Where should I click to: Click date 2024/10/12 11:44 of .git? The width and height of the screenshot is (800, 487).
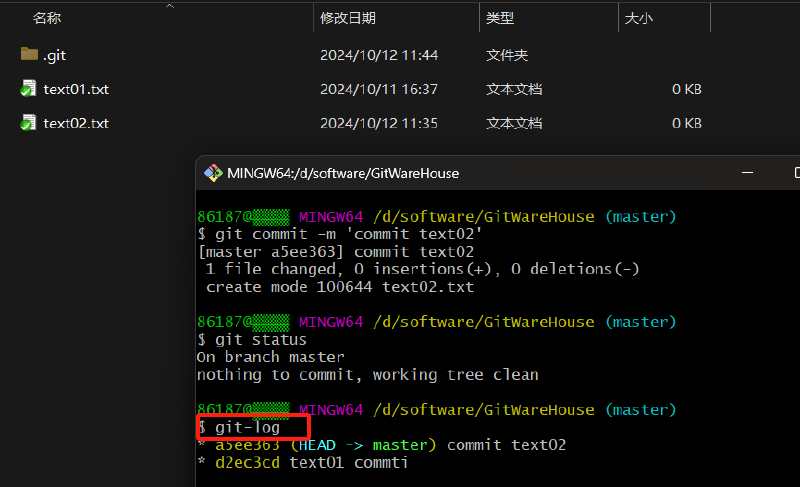(379, 55)
